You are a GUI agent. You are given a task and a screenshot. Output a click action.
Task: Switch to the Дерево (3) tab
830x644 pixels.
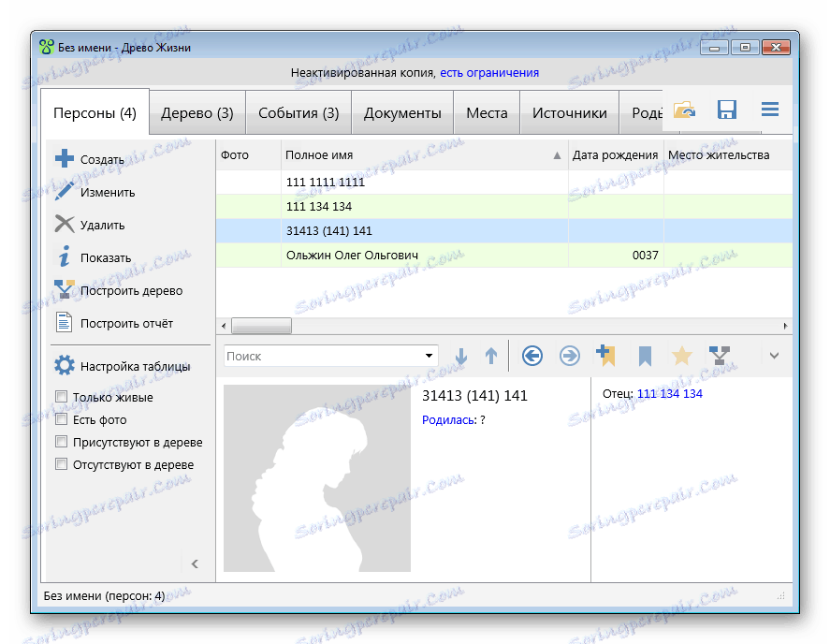197,113
